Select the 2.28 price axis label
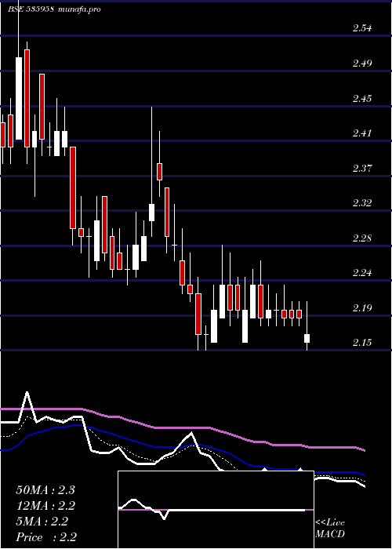 pyautogui.click(x=362, y=238)
